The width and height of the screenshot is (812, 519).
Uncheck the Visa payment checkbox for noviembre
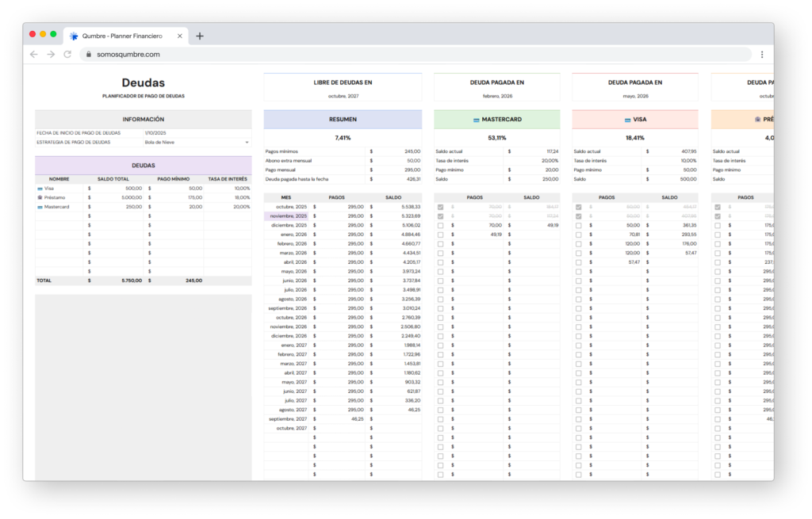pos(578,216)
